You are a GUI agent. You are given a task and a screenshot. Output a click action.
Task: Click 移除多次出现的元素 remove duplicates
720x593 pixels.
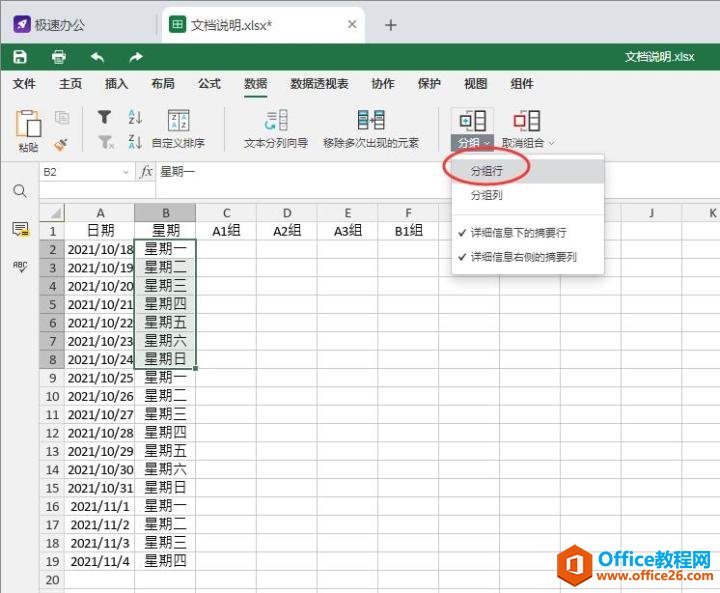371,129
